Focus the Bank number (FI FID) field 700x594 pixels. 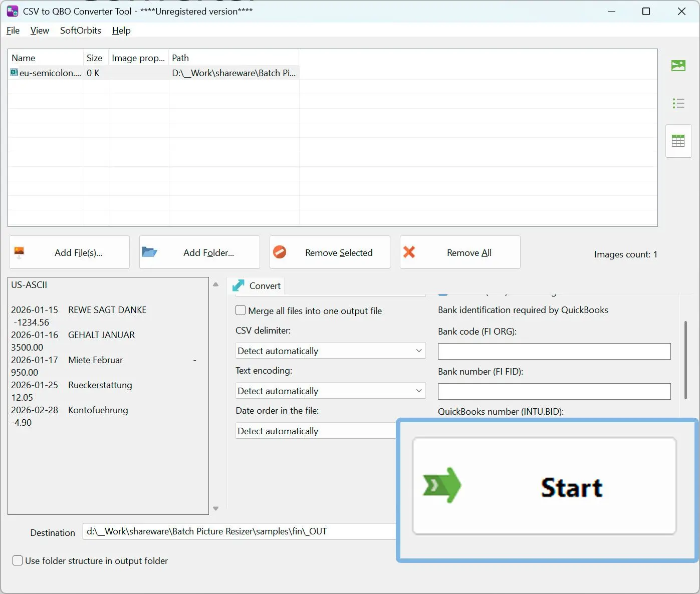point(554,391)
